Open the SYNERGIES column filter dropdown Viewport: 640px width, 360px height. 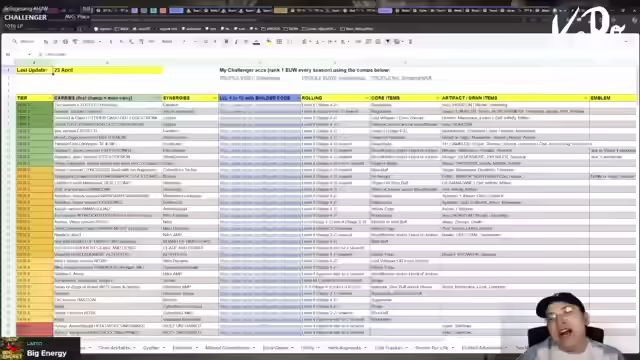pos(215,98)
